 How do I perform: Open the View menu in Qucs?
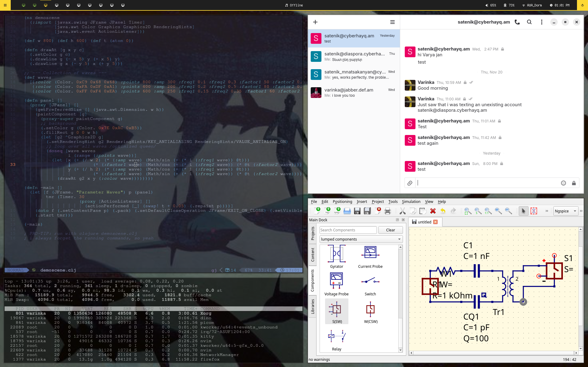pyautogui.click(x=429, y=202)
